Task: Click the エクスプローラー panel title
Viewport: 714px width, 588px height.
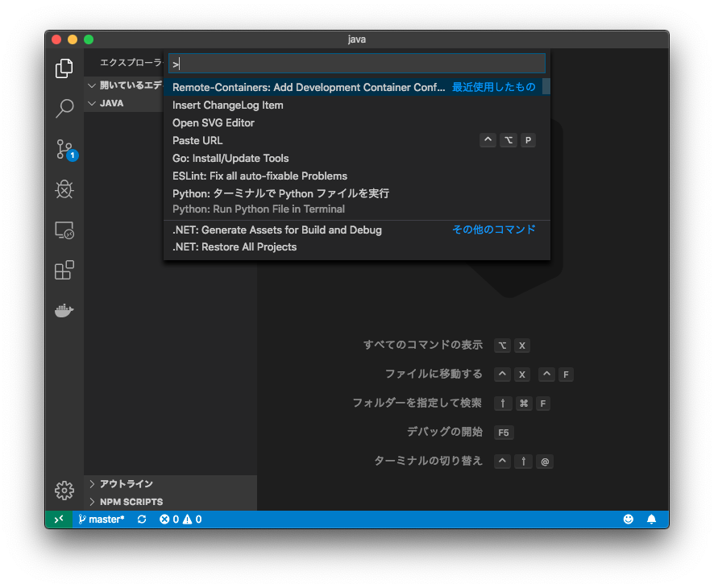Action: 131,62
